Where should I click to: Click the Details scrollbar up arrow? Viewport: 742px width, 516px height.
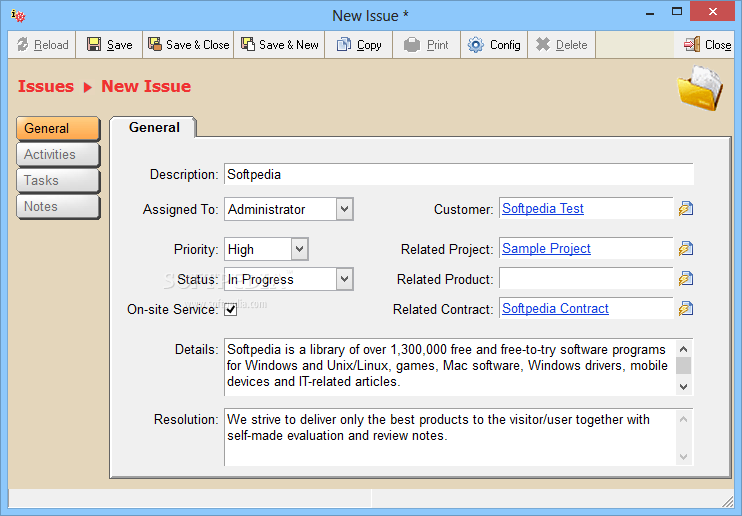pos(683,349)
